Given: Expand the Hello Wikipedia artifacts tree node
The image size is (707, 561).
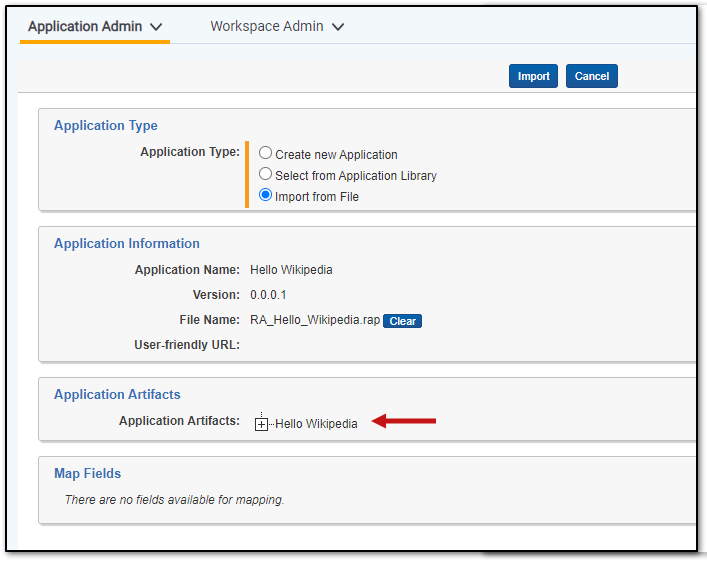Looking at the screenshot, I should (x=261, y=424).
